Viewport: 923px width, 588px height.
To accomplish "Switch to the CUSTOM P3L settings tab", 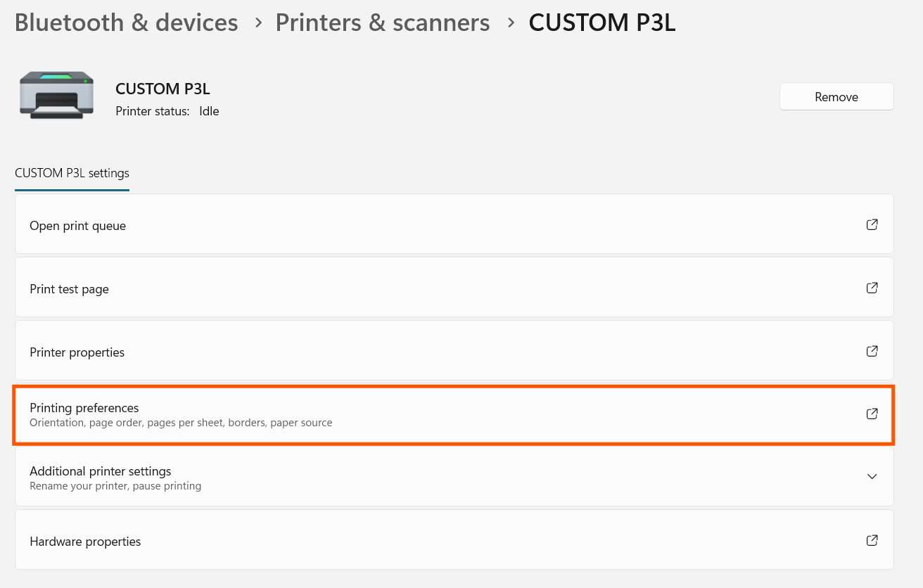I will point(72,173).
